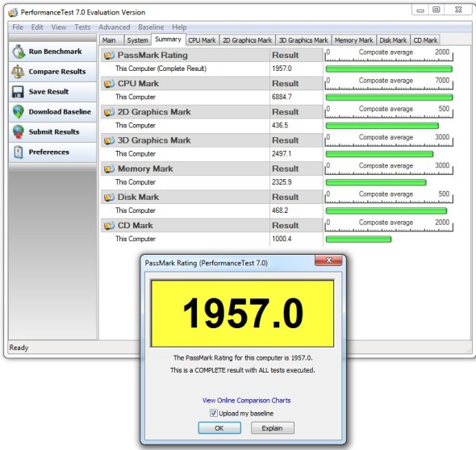Switch to the 3D Graphics Mark tab

click(303, 40)
